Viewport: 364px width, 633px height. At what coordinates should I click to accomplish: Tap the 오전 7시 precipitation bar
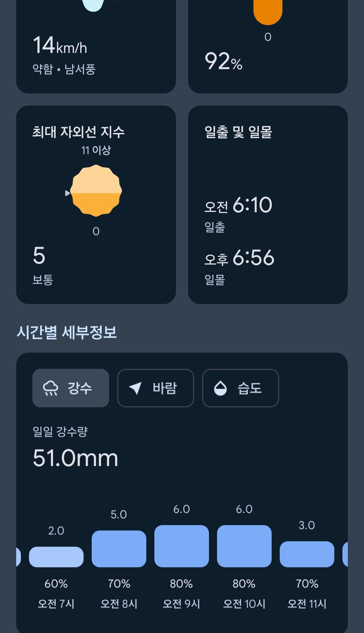56,557
